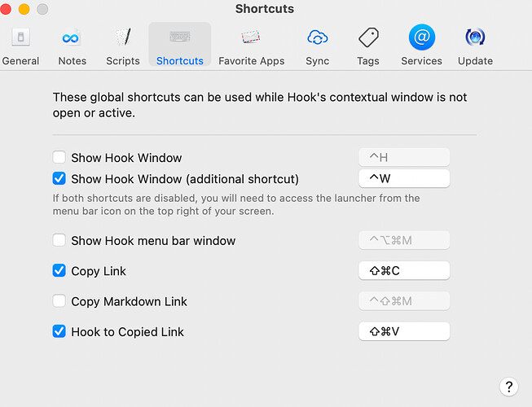Open Favorite Apps envelope icon

coord(251,37)
